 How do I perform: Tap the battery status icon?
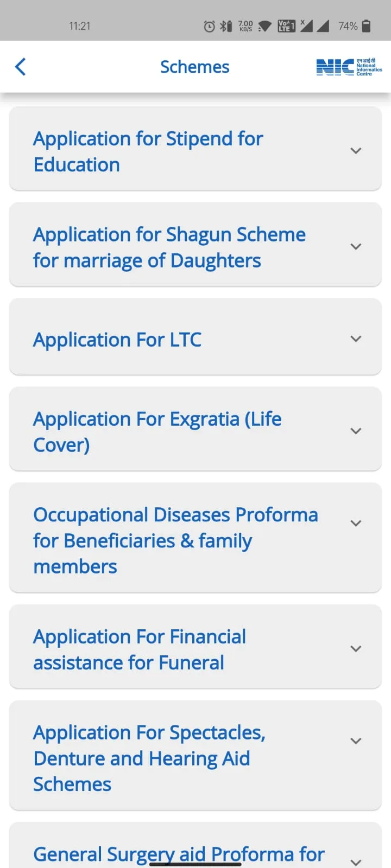[367, 26]
